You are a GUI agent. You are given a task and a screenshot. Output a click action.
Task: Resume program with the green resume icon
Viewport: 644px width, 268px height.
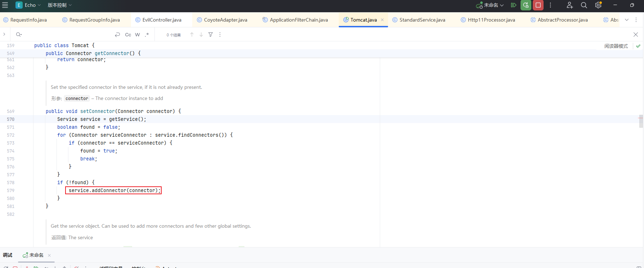click(x=514, y=5)
